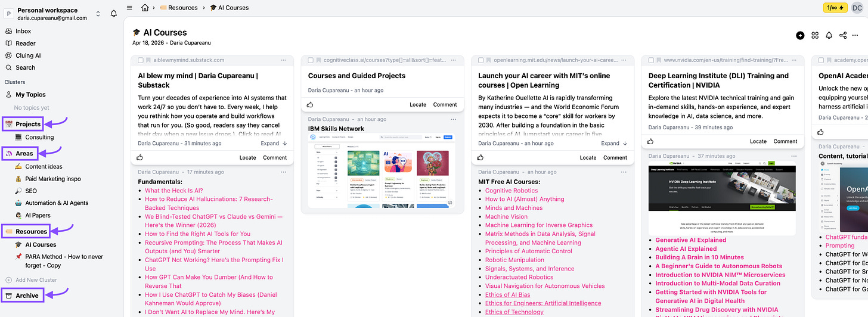Viewport: 868px width, 317px height.
Task: Select the openlearning.mit.edu card checkbox
Action: coord(481,60)
